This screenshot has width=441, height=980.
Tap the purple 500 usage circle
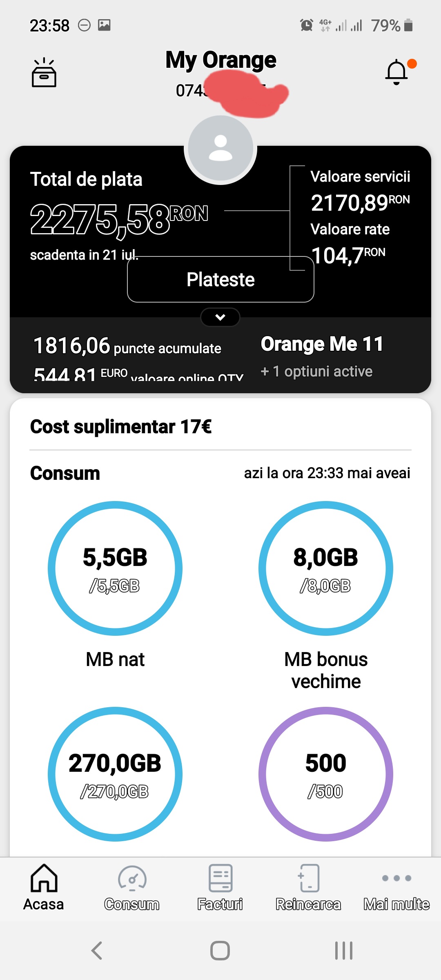pos(326,774)
